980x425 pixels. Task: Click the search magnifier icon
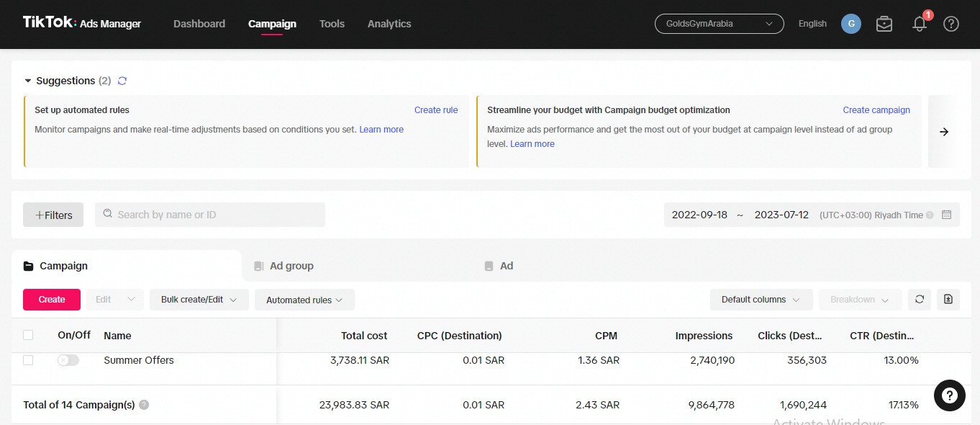coord(108,214)
